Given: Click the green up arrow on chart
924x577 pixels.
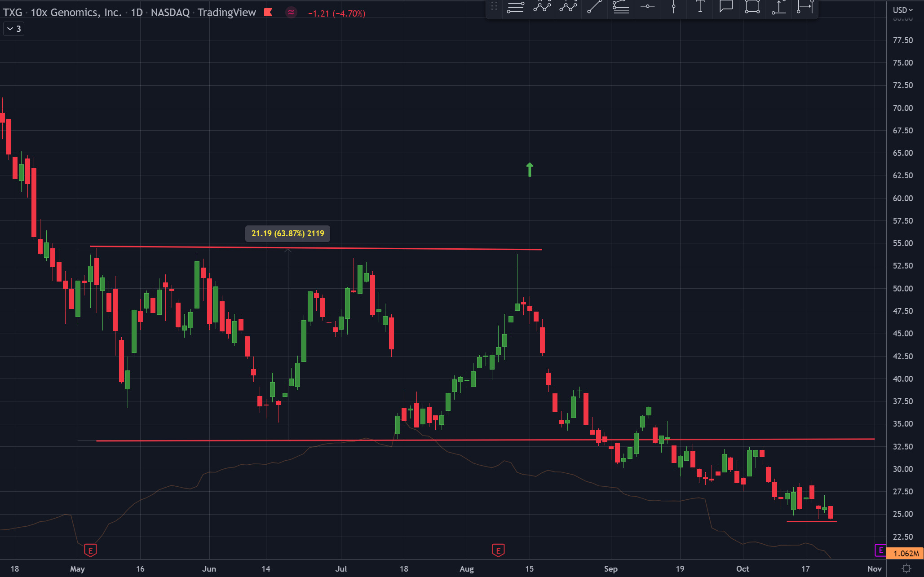Looking at the screenshot, I should [530, 169].
